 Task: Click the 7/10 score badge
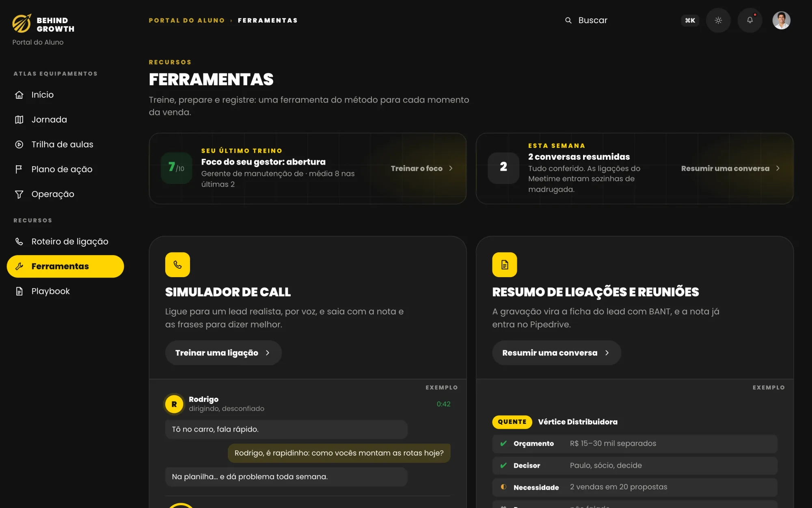pyautogui.click(x=176, y=167)
